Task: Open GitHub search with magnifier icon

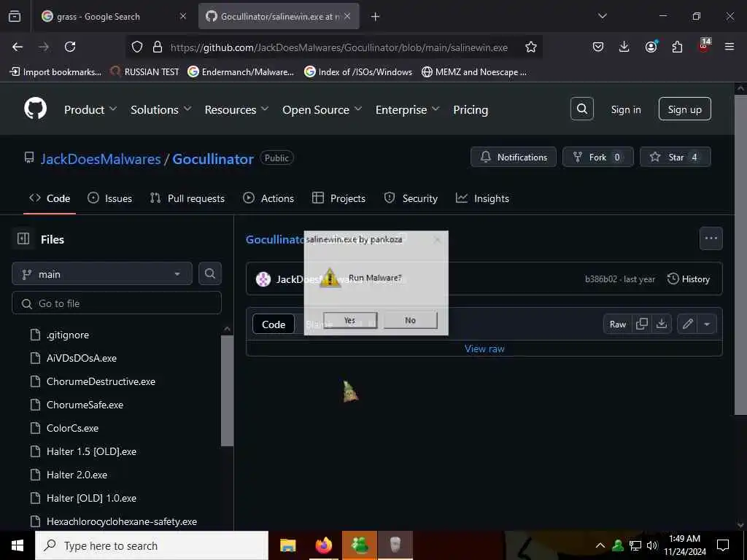Action: pyautogui.click(x=581, y=109)
